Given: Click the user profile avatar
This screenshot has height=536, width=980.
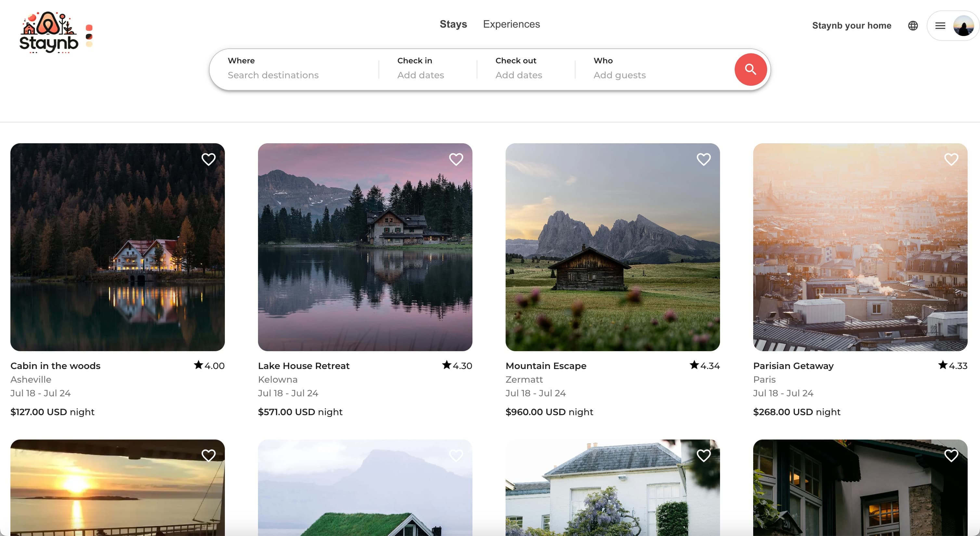Looking at the screenshot, I should [963, 25].
